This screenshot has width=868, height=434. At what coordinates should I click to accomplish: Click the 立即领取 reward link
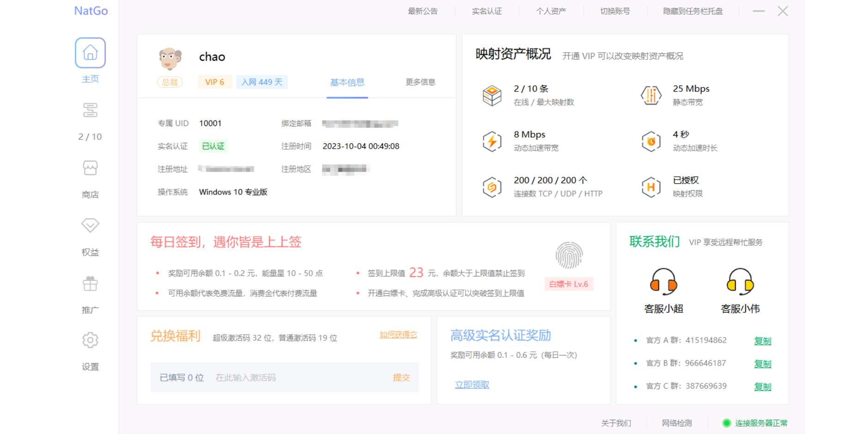[472, 385]
